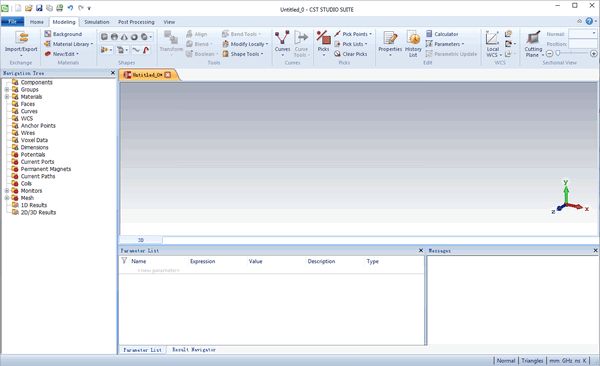This screenshot has width=600, height=366.
Task: Click the Expression column header
Action: 202,261
